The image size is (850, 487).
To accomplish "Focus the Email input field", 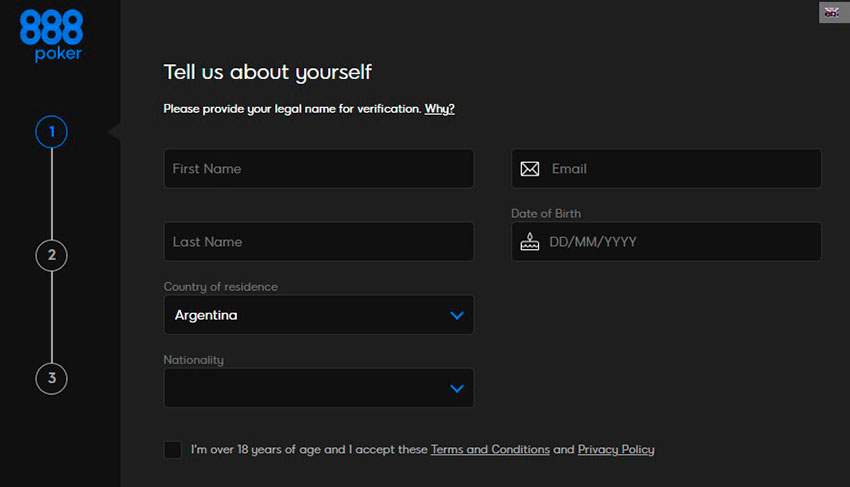I will coord(666,169).
